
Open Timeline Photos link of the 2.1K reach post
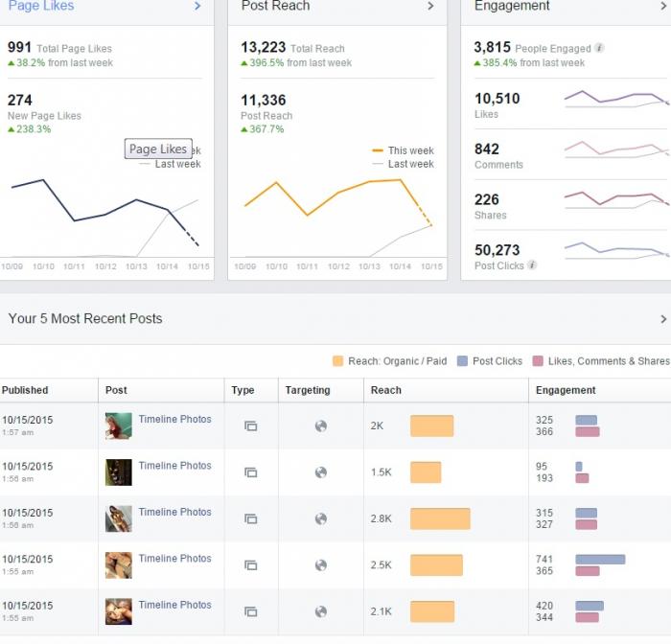point(175,605)
